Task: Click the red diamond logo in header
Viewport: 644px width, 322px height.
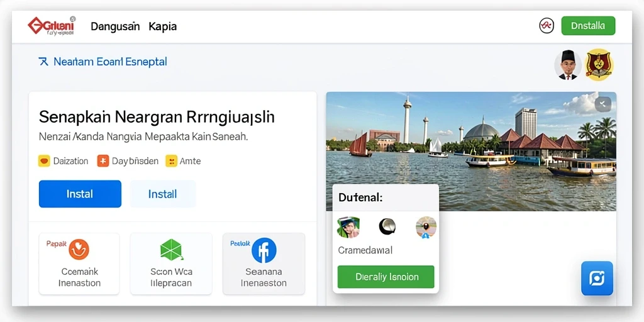Action: point(36,25)
